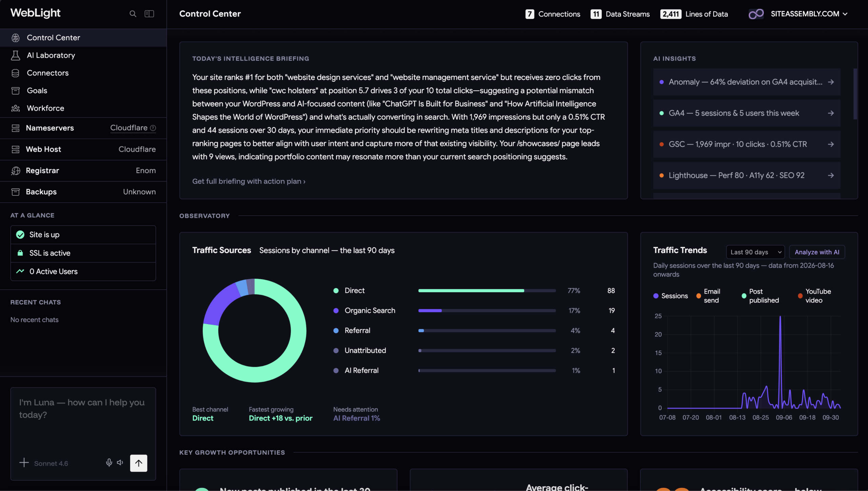Open the Sonnet 4.6 model selector

pos(51,464)
